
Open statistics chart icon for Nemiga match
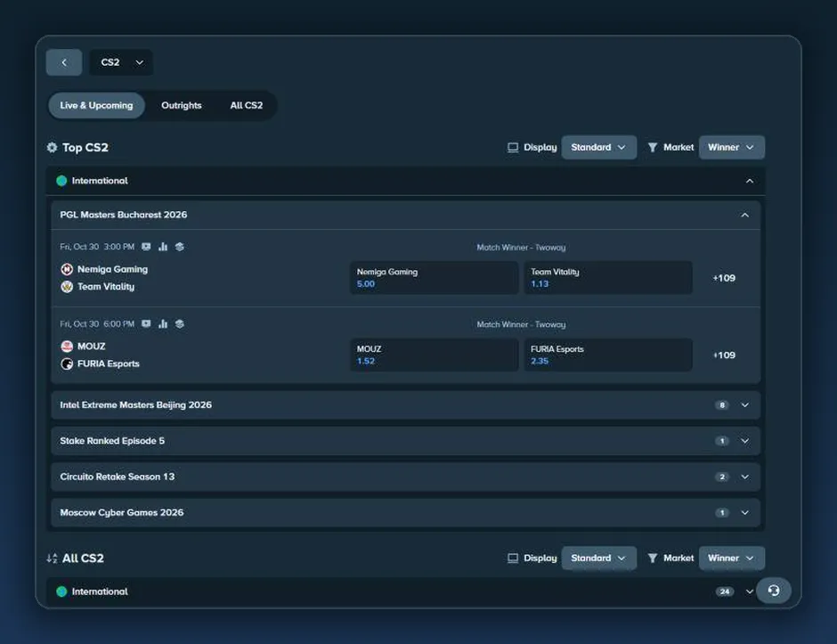[163, 247]
